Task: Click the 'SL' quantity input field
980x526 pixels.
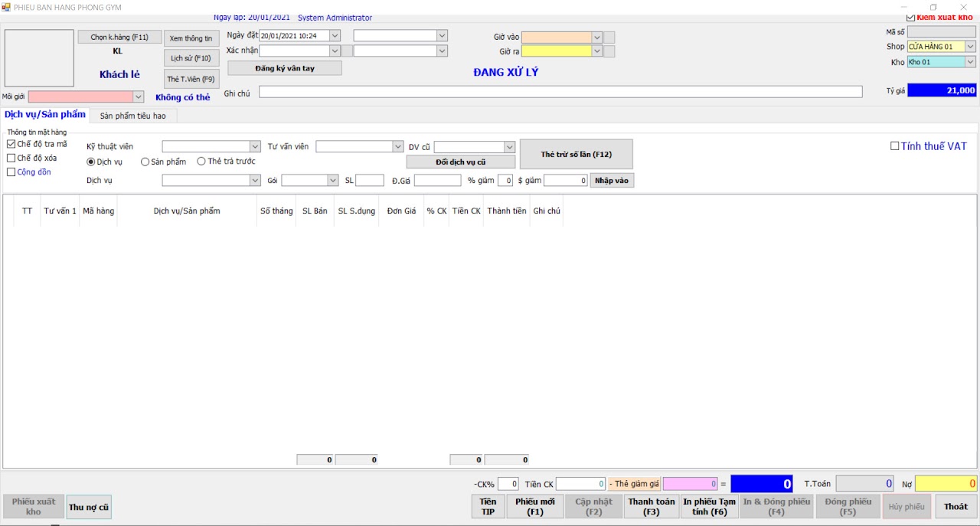Action: 370,181
